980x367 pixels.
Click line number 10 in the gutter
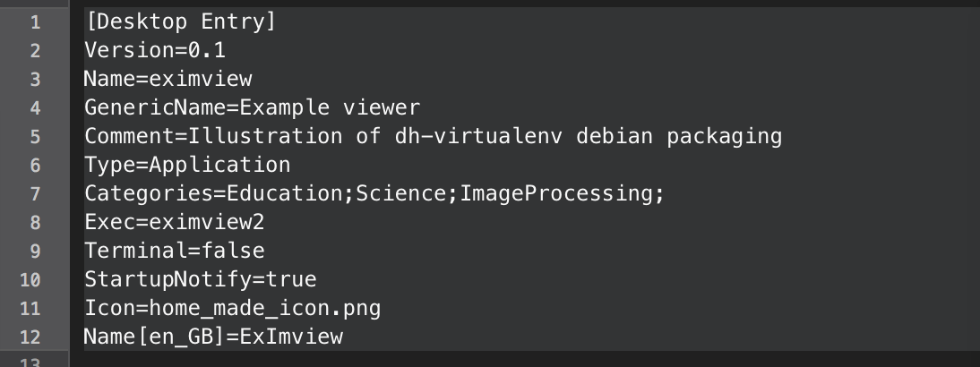30,280
